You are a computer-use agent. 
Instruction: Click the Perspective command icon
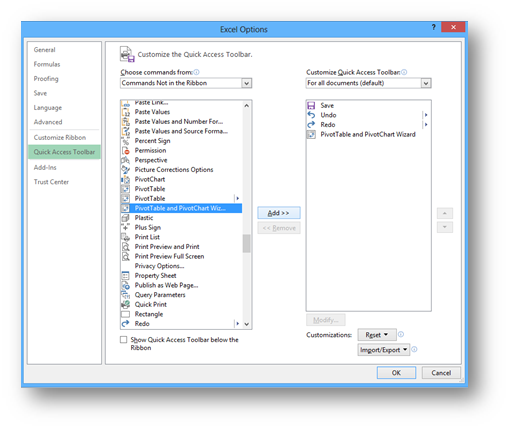tap(126, 160)
